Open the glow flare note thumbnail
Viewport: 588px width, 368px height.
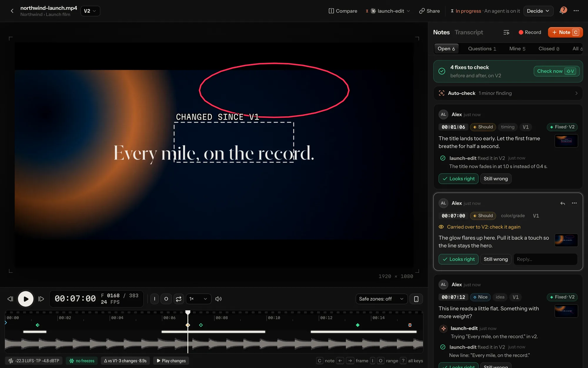(566, 241)
